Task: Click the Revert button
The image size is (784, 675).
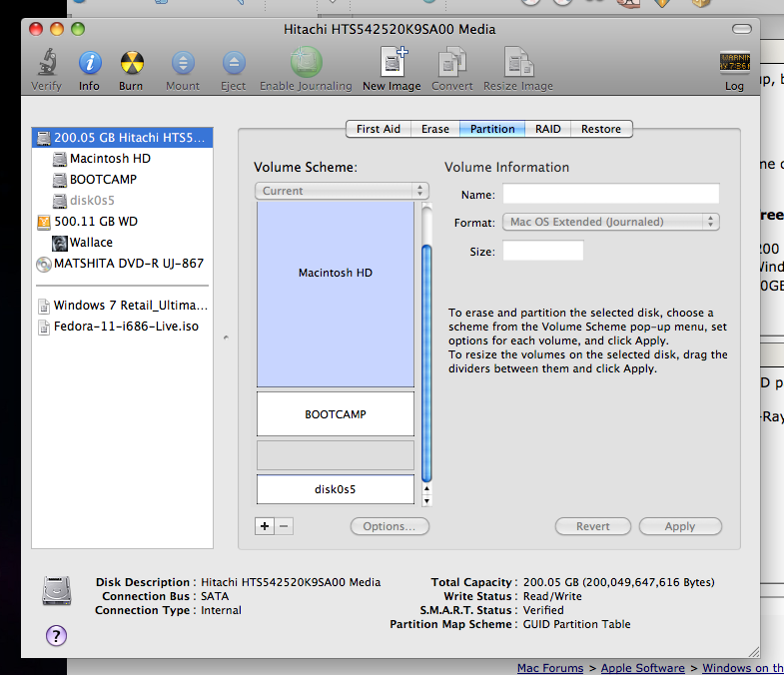Action: [x=593, y=526]
